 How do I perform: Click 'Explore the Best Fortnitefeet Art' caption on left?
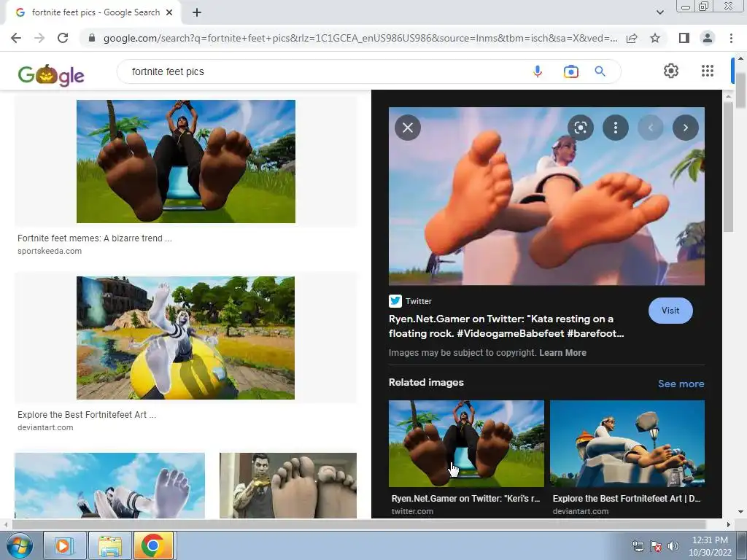(x=87, y=415)
